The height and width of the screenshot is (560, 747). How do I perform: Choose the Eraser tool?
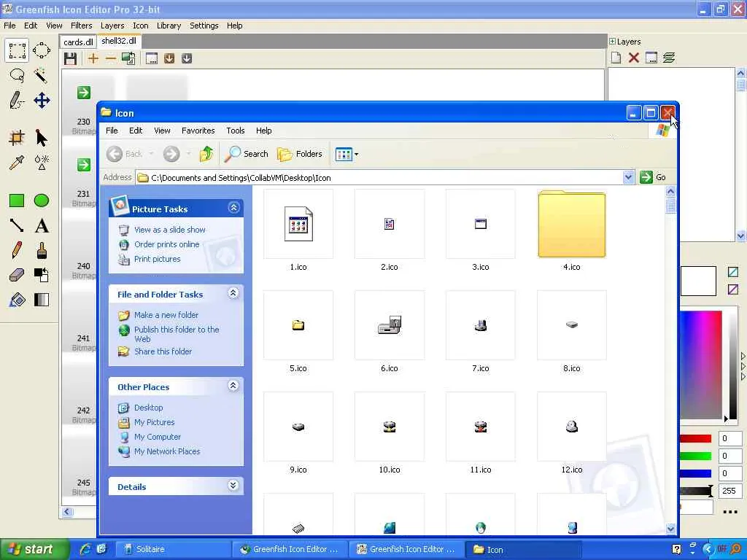click(x=17, y=275)
